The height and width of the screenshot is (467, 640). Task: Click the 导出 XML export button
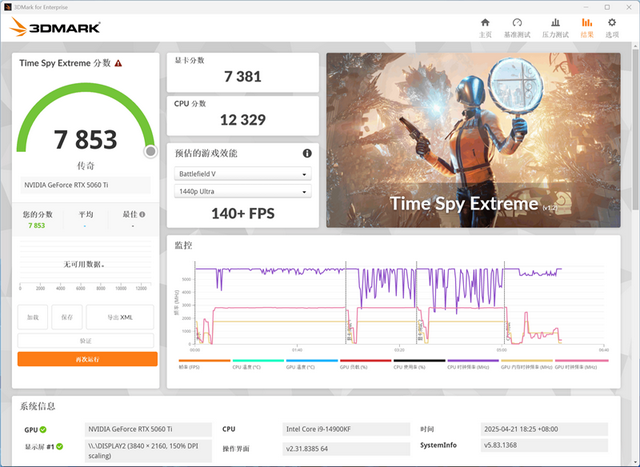tap(120, 317)
